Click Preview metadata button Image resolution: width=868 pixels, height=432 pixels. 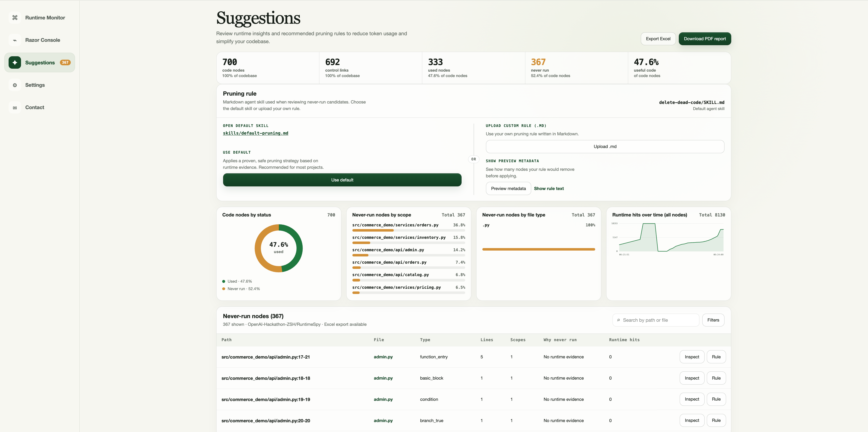coord(508,189)
